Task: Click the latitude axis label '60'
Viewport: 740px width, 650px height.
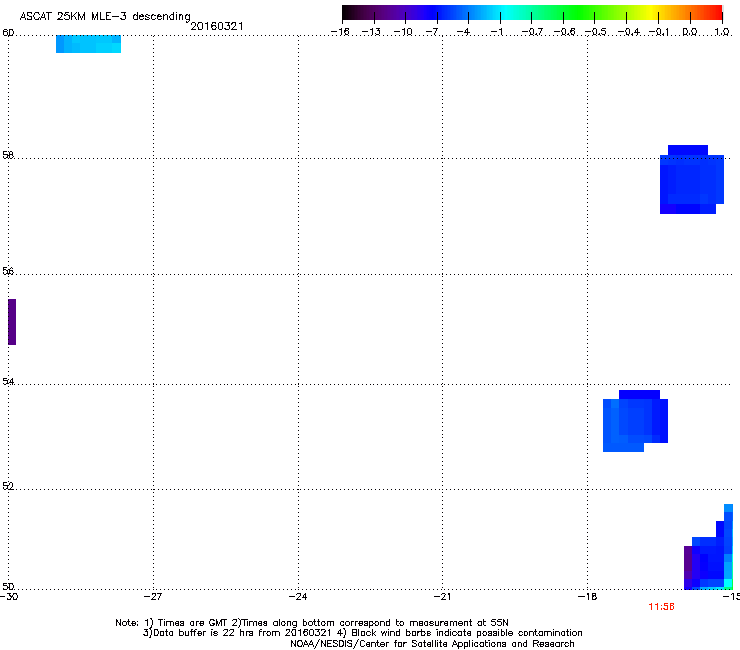Action: [x=8, y=33]
